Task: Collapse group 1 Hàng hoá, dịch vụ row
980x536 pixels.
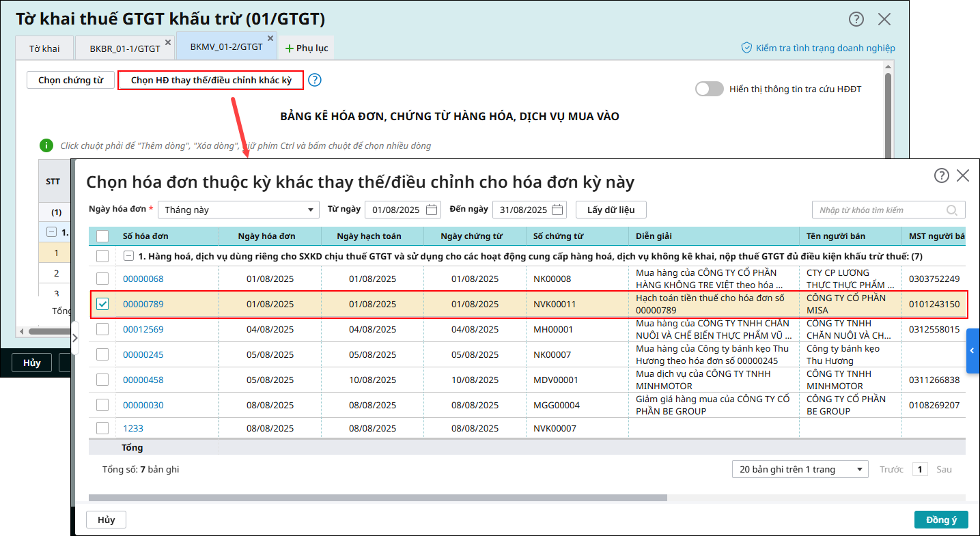Action: pos(128,256)
